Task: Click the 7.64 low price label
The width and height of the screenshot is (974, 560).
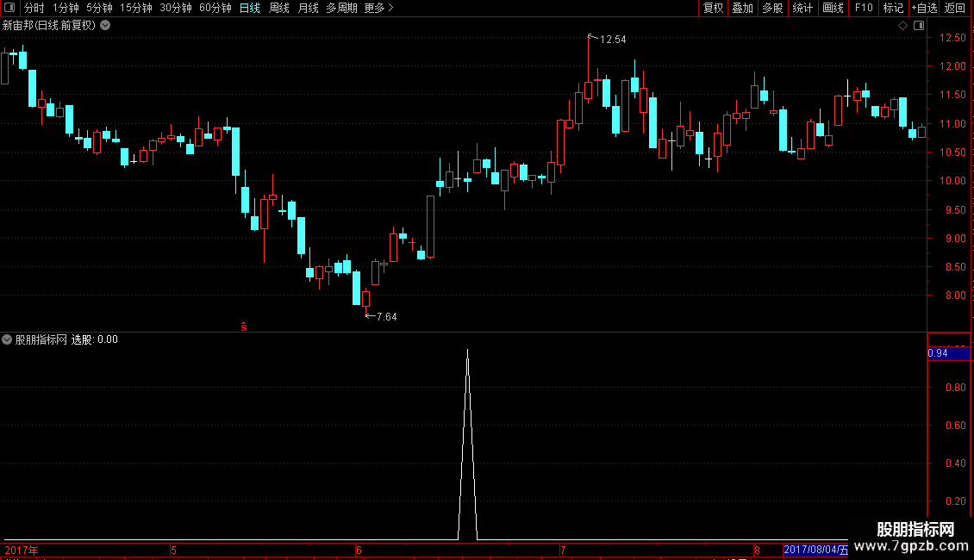Action: 386,317
